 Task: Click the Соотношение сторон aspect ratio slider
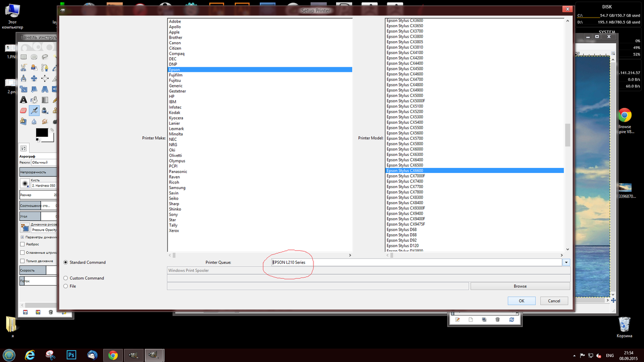point(38,206)
